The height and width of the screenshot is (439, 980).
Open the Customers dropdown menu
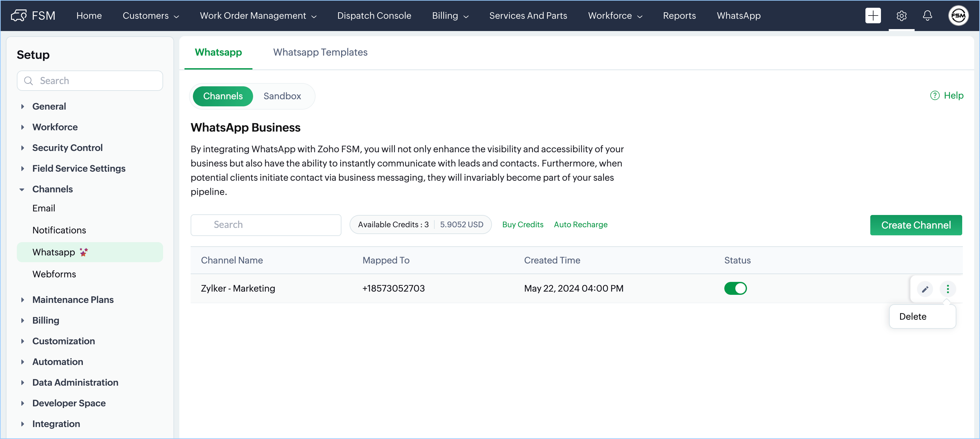pyautogui.click(x=150, y=16)
